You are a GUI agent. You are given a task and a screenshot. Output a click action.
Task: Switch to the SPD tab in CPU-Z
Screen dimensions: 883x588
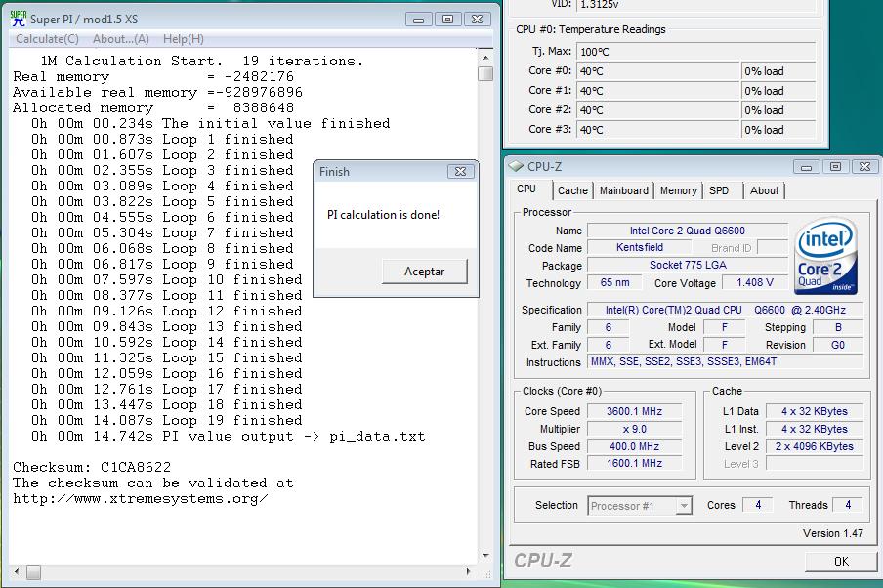[719, 190]
